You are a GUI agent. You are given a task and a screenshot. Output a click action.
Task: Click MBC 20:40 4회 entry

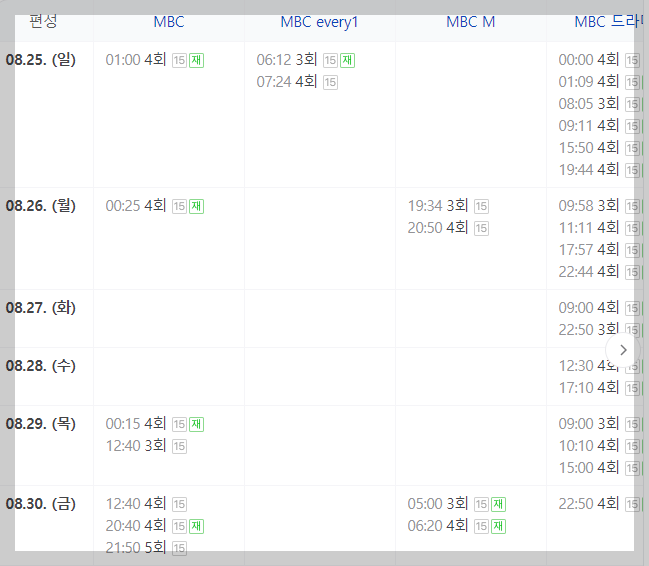click(x=136, y=526)
